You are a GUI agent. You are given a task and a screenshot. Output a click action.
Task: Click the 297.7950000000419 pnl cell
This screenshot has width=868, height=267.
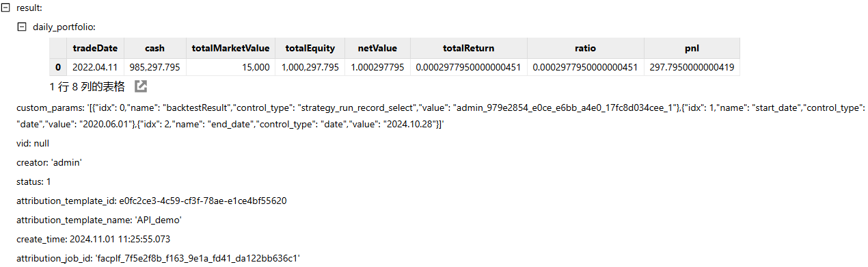692,67
